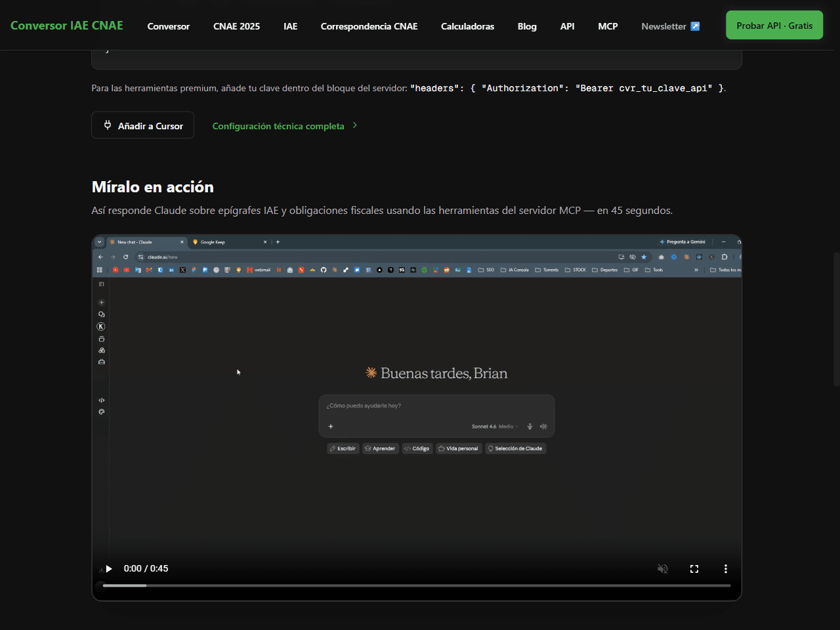Screen dimensions: 840x630
Task: Open the Conversor nav item
Action: click(169, 26)
